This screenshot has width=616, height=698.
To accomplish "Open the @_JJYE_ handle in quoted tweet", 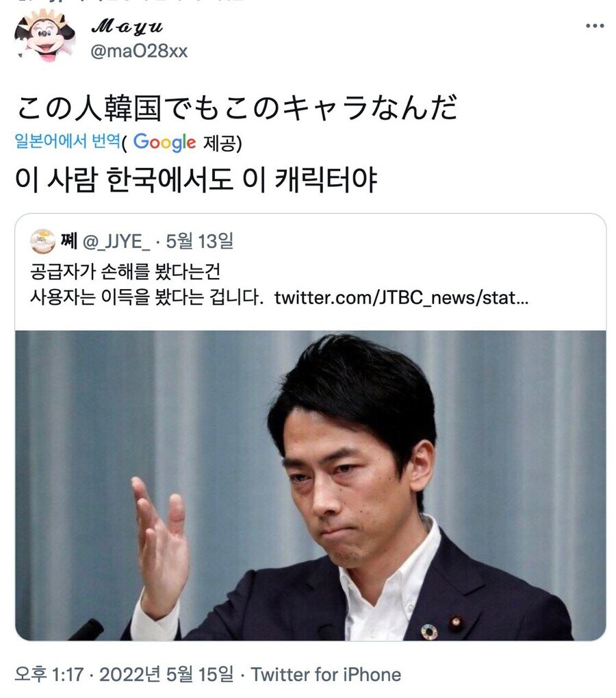I will tap(116, 241).
